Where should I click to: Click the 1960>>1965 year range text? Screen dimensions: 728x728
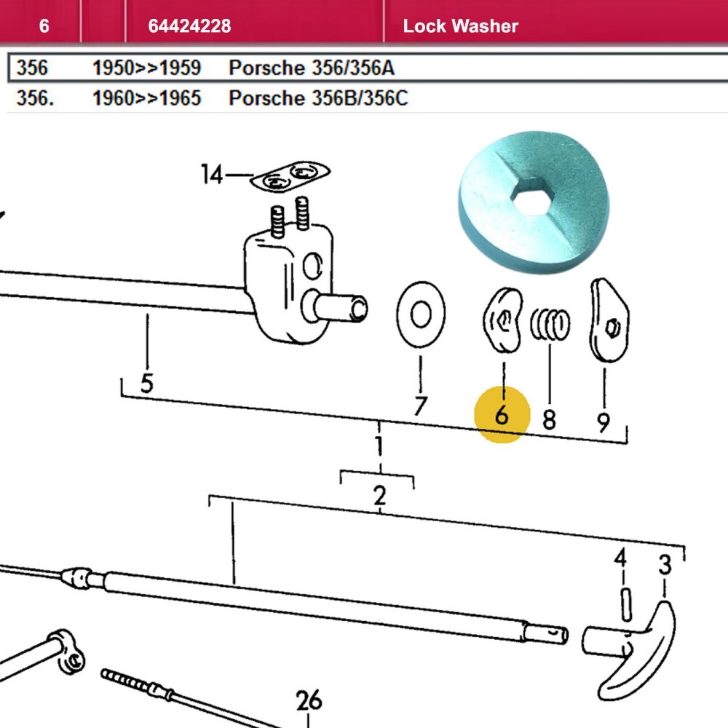point(146,98)
